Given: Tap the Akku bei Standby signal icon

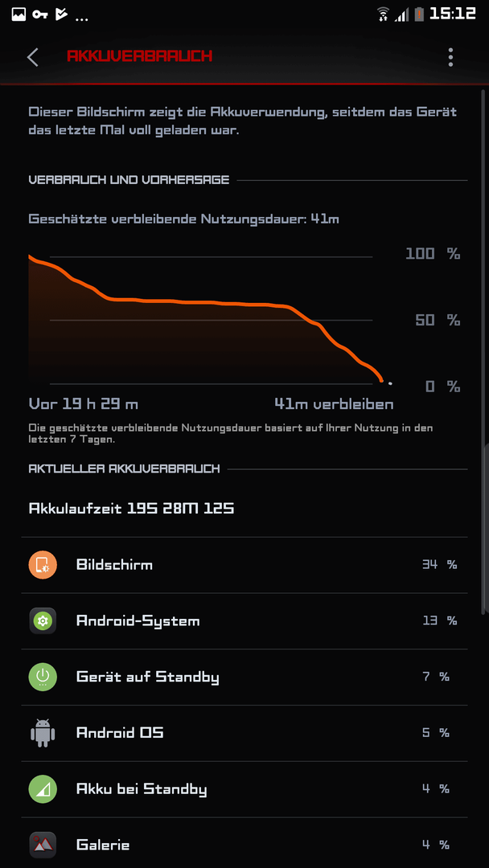Looking at the screenshot, I should tap(43, 789).
